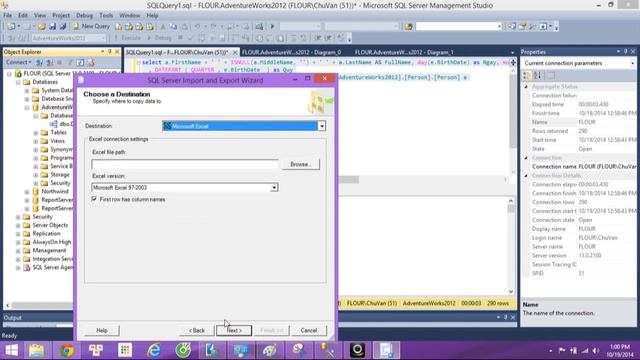640x360 pixels.
Task: Click the pin icon of Object Explorer panel
Action: pos(109,52)
